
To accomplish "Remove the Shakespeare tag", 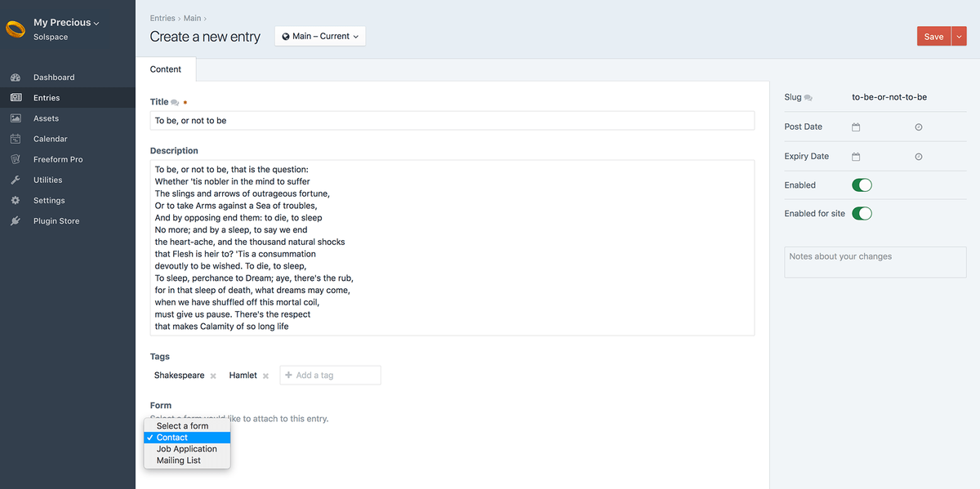I will click(x=213, y=376).
